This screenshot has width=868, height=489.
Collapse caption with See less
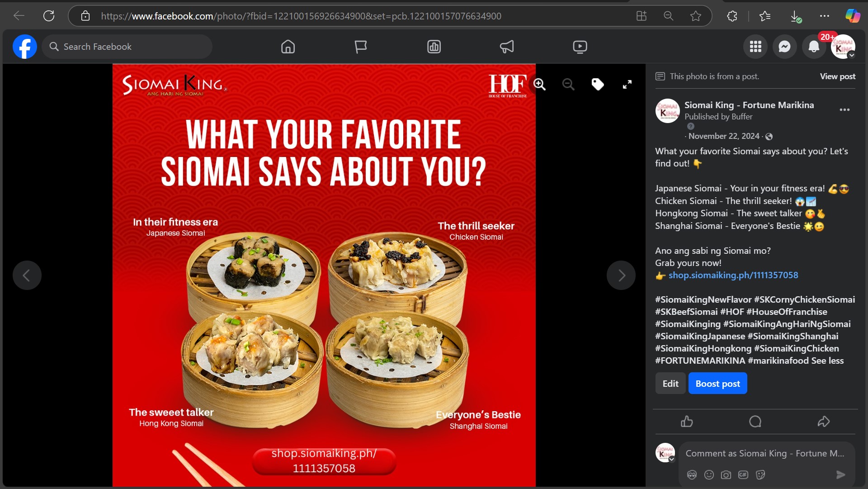(827, 361)
